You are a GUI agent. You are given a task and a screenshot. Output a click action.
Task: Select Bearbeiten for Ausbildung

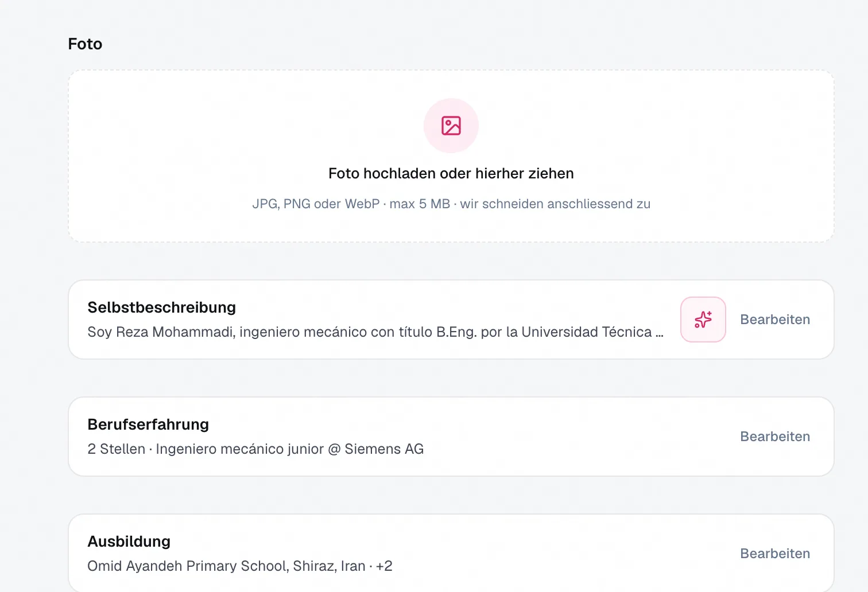pos(775,554)
